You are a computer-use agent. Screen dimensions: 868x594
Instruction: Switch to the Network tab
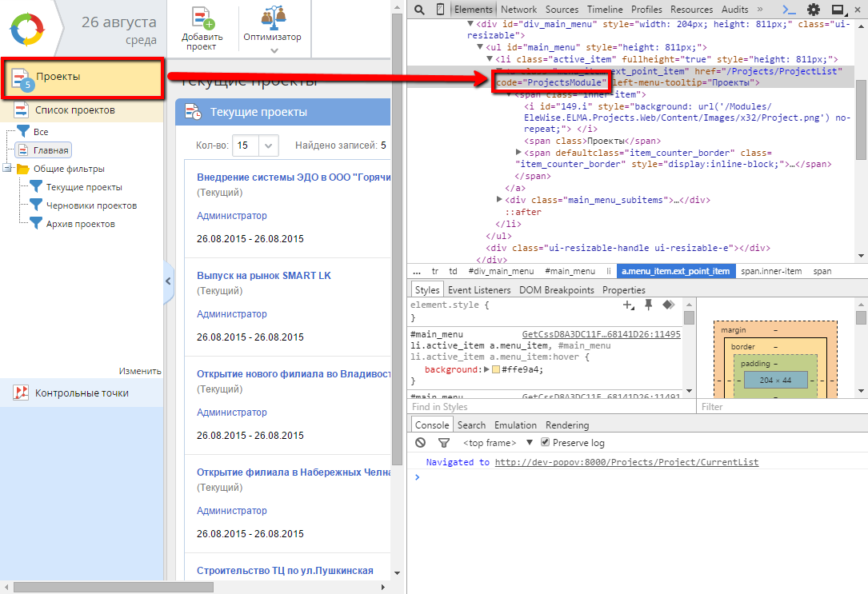coord(518,10)
